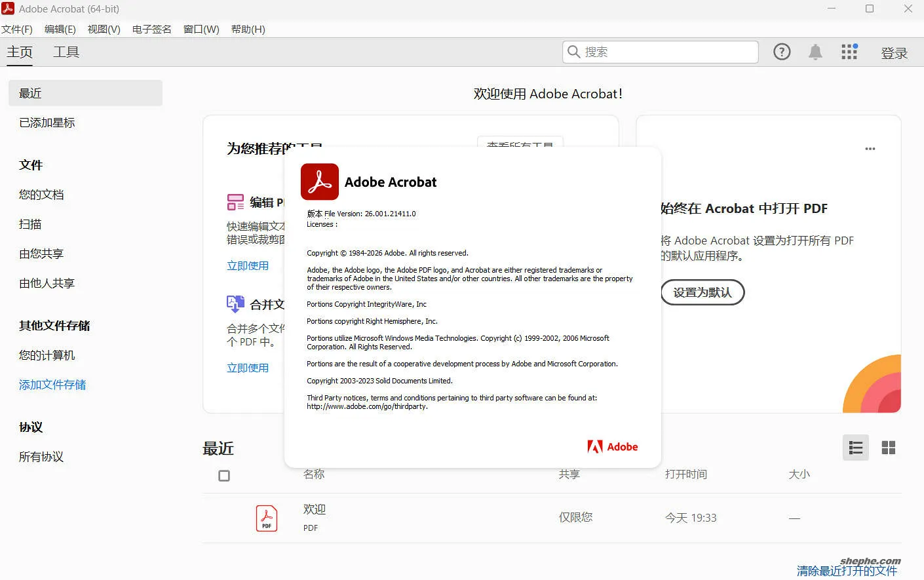Click the PDF icon of the 欢迎 file
The height and width of the screenshot is (580, 924).
click(x=267, y=518)
